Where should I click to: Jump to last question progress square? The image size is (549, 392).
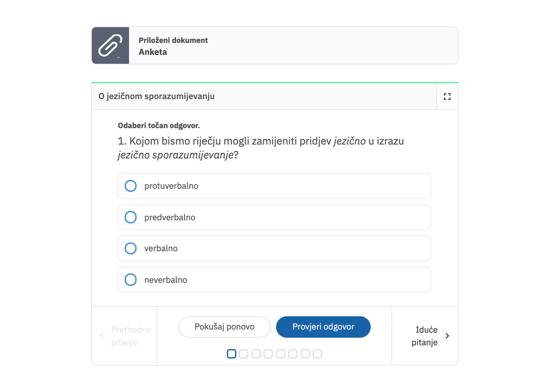pos(317,354)
